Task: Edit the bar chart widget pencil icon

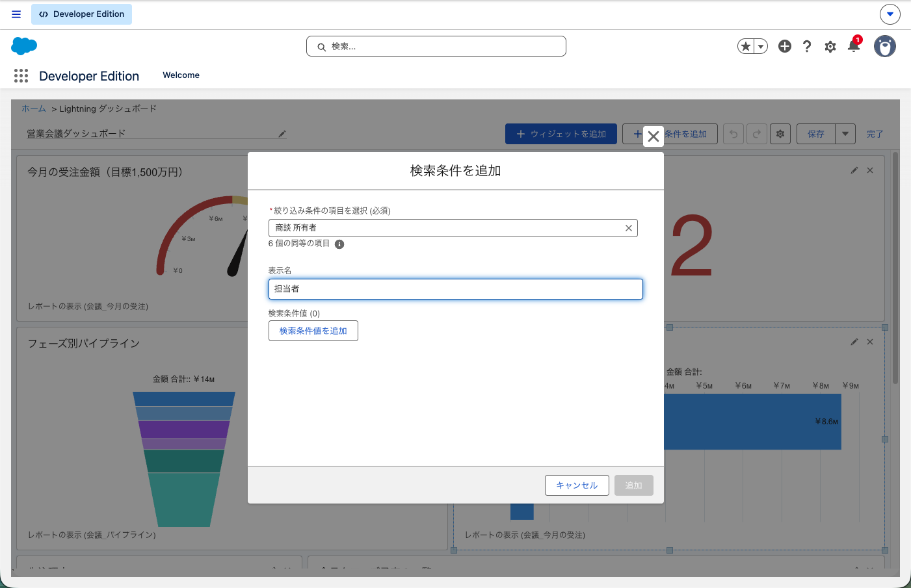Action: coord(854,342)
